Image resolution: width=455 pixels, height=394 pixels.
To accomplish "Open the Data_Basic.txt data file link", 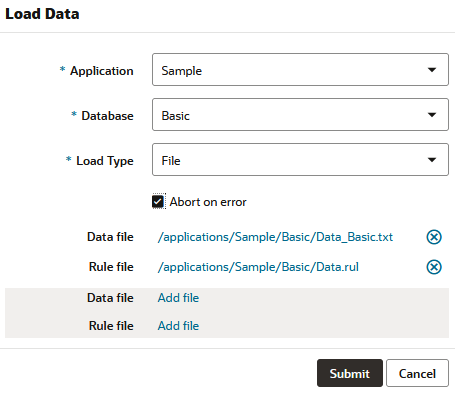I will point(275,237).
